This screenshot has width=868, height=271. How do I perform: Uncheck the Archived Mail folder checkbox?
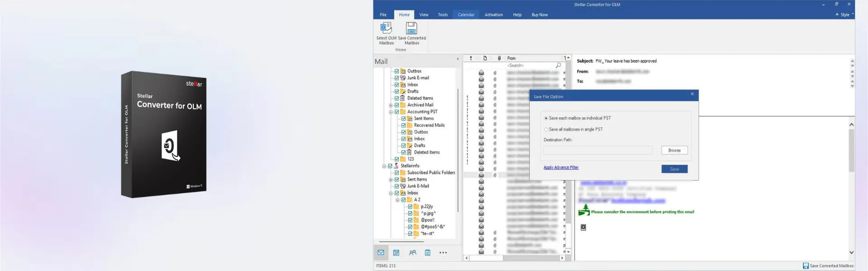(397, 105)
